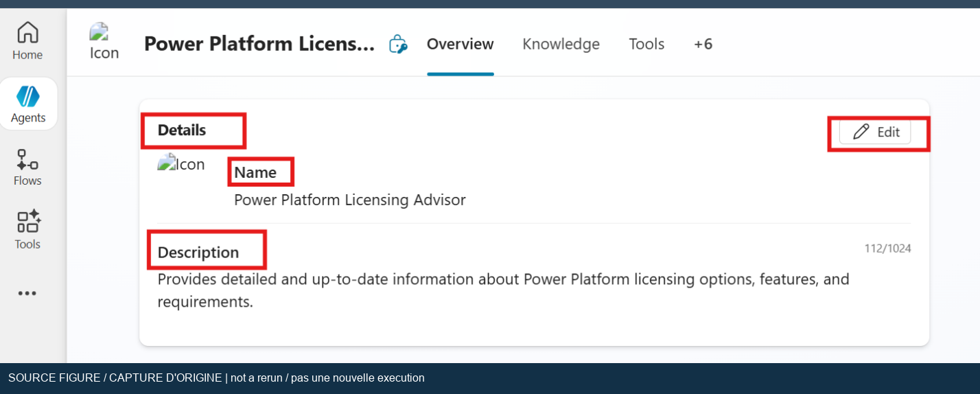Click the 112/1024 character counter
The image size is (980, 394).
point(887,248)
